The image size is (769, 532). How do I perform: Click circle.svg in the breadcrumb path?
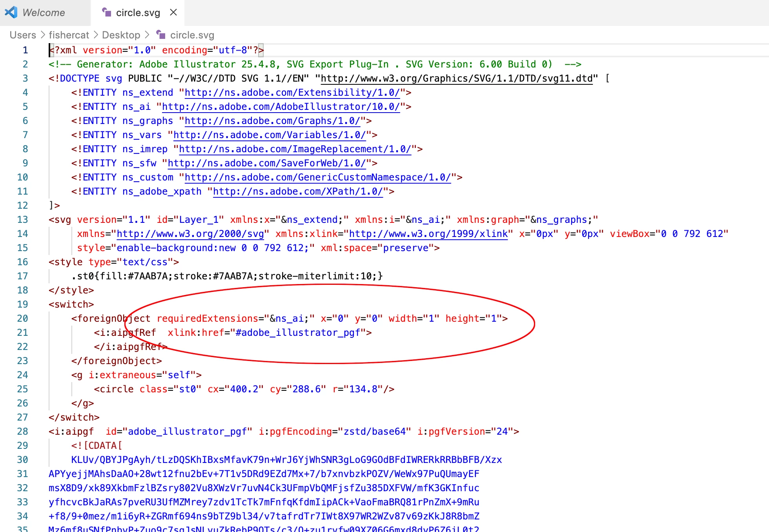192,35
